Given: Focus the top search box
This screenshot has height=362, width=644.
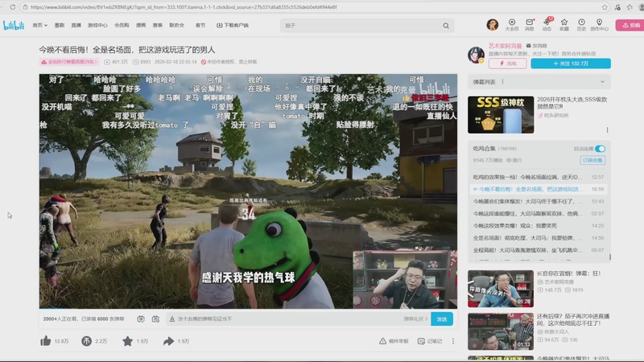Looking at the screenshot, I should point(361,26).
